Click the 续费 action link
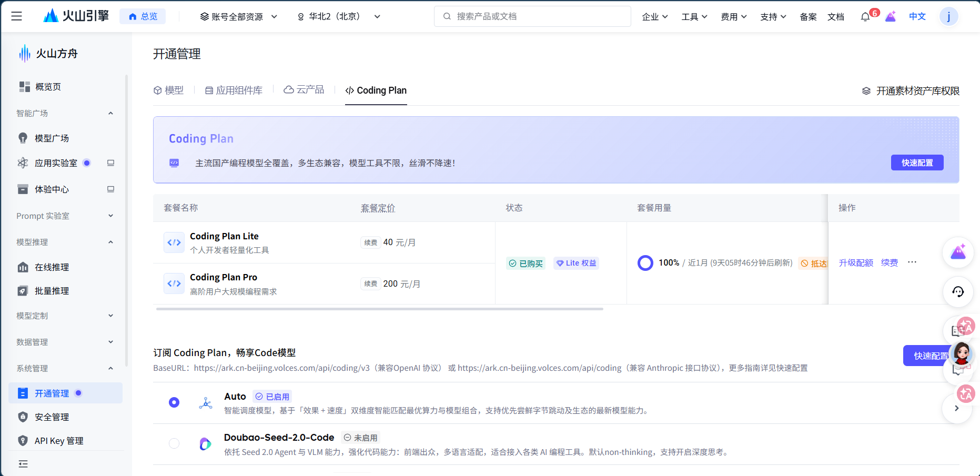 click(890, 262)
